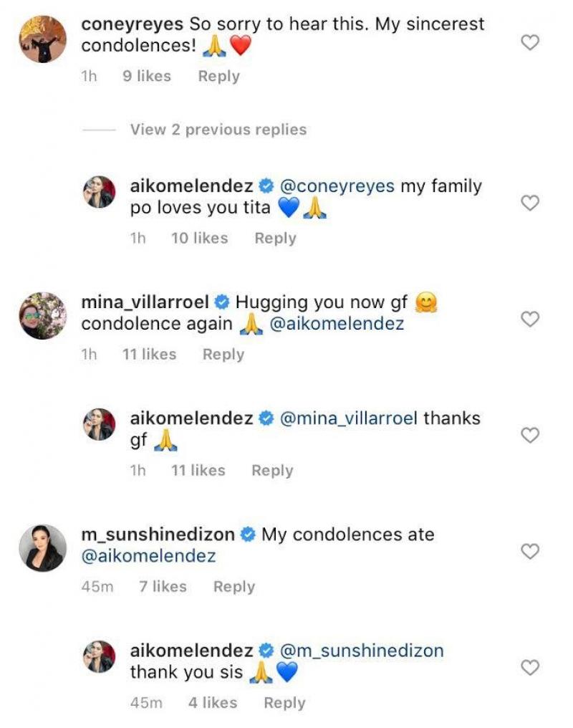The width and height of the screenshot is (573, 728).
Task: Open the @mina_villarroel mention link
Action: (348, 418)
